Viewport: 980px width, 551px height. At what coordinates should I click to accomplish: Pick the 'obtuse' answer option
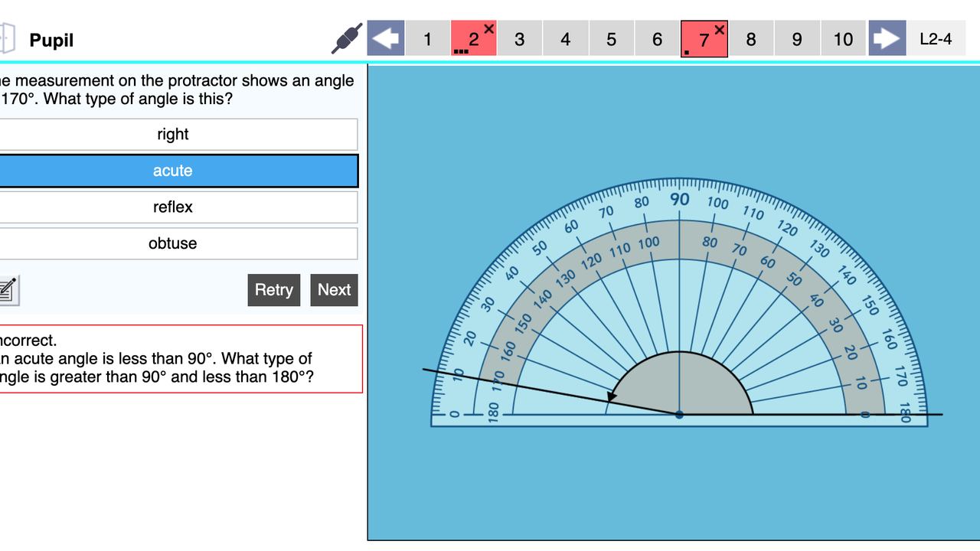[x=173, y=244]
